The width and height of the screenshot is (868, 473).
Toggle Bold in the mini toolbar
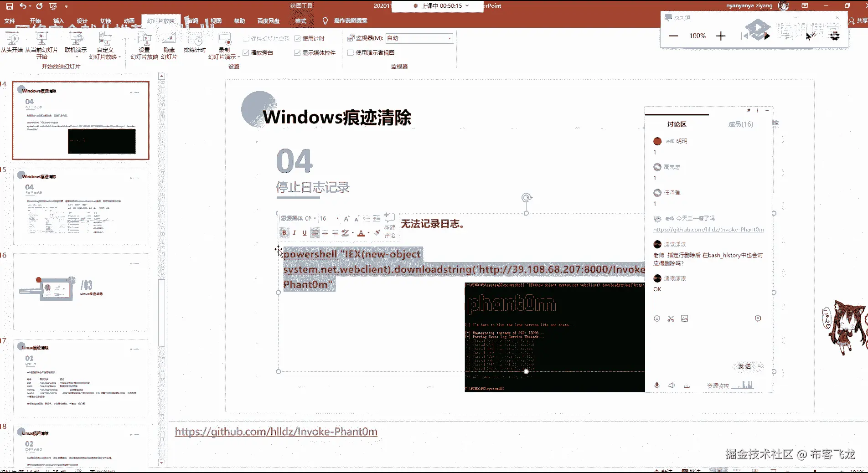click(x=284, y=233)
